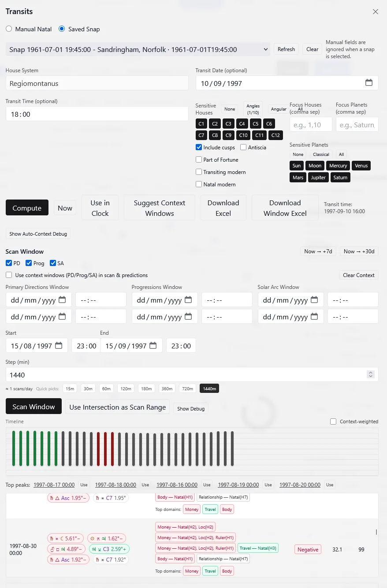This screenshot has width=387, height=588.
Task: Open calendar icon in Scan Window Start date
Action: point(59,346)
